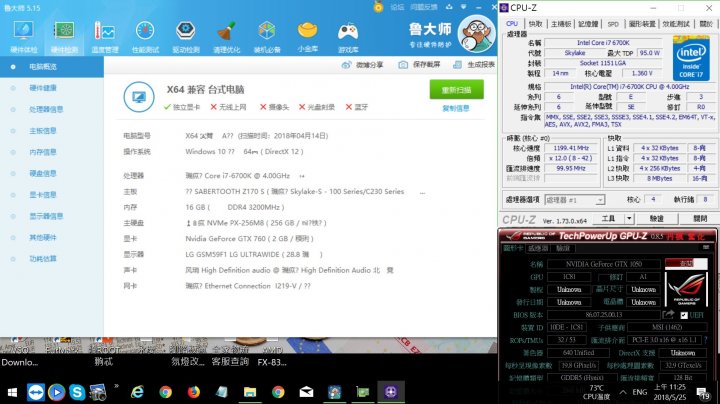Click the 复制信息 copy info link
720x404 pixels.
pyautogui.click(x=456, y=108)
